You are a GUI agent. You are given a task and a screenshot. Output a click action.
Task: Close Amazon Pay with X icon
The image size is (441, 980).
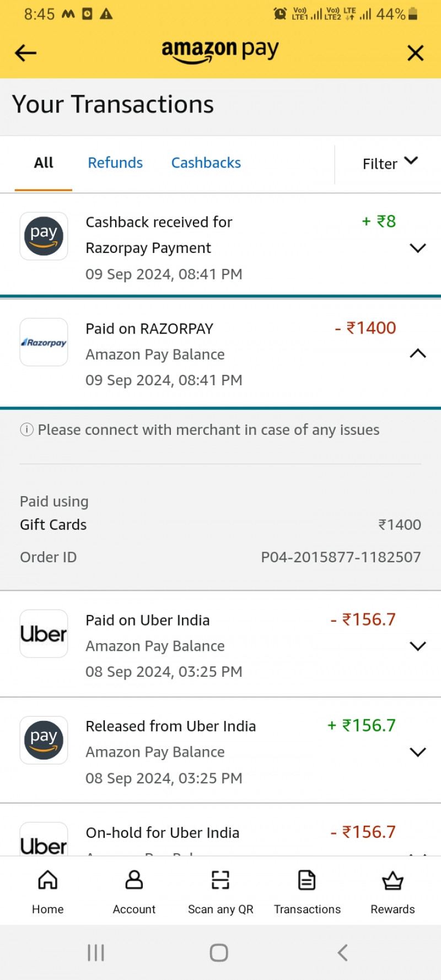point(415,53)
